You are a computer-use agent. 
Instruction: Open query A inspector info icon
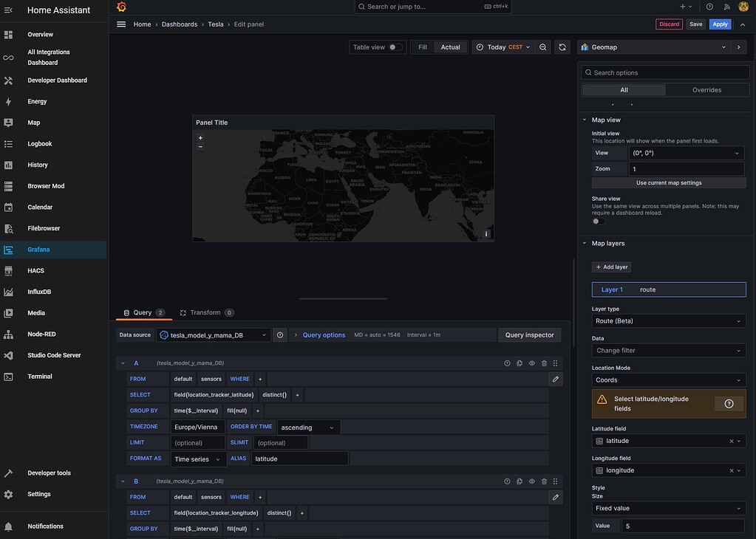505,362
